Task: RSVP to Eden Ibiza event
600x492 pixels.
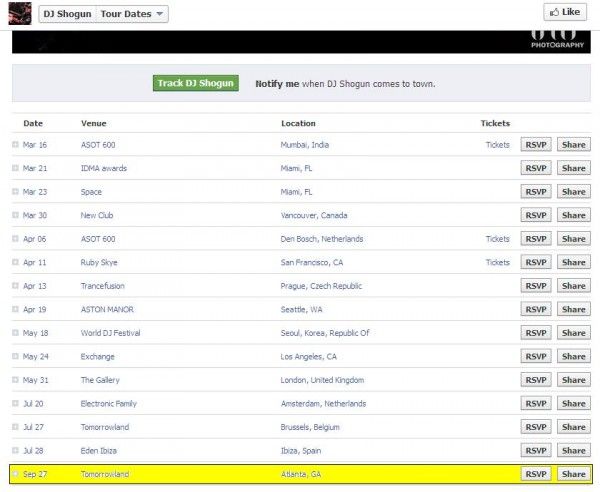Action: point(536,450)
